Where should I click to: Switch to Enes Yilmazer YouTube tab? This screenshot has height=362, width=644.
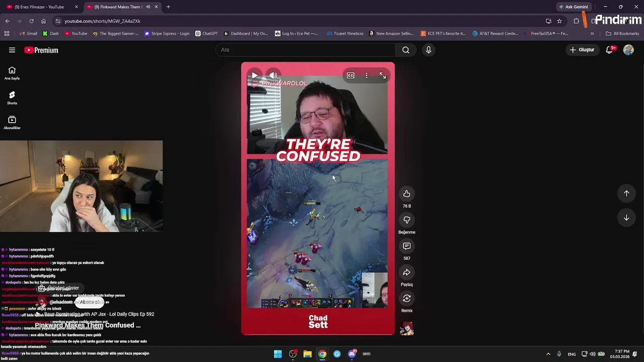coord(38,7)
